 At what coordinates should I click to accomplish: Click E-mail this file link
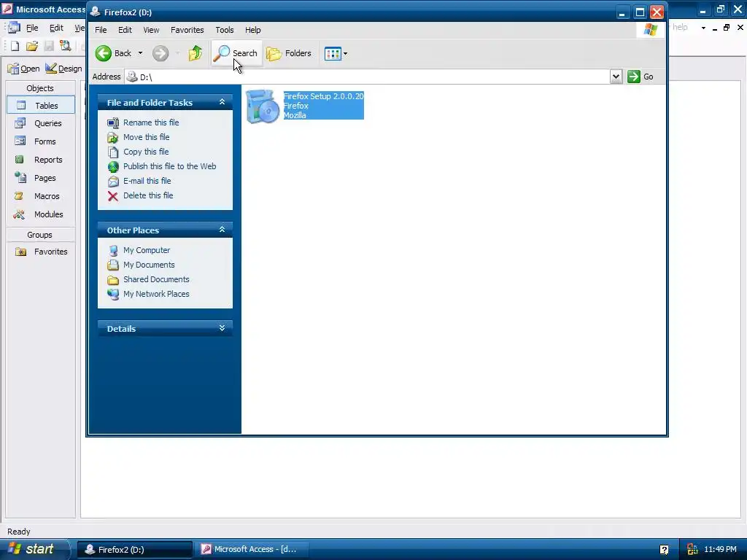[x=147, y=181]
